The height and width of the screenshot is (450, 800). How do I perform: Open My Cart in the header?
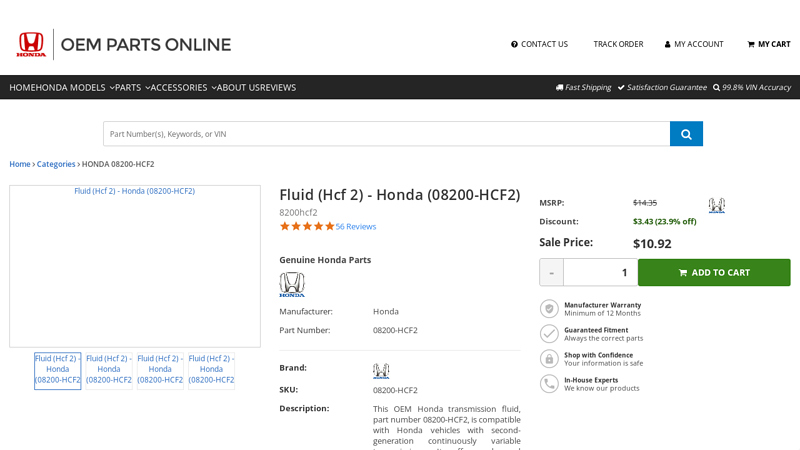coord(768,44)
